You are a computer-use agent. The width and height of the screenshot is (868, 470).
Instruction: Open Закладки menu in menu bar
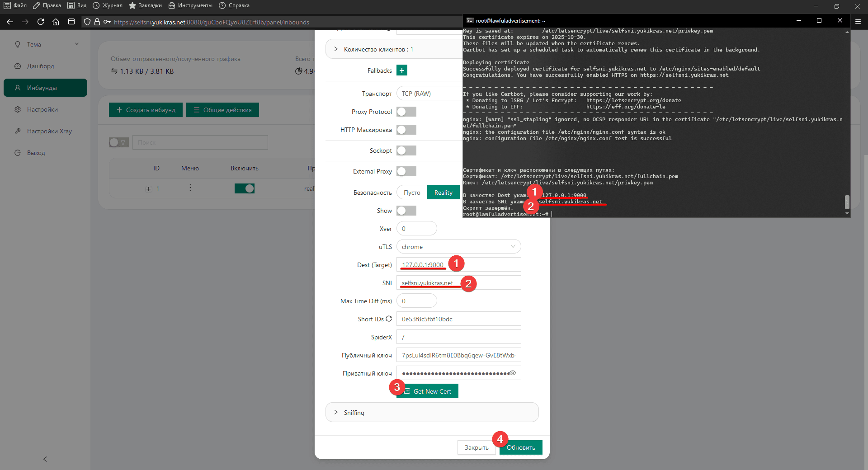pos(146,5)
